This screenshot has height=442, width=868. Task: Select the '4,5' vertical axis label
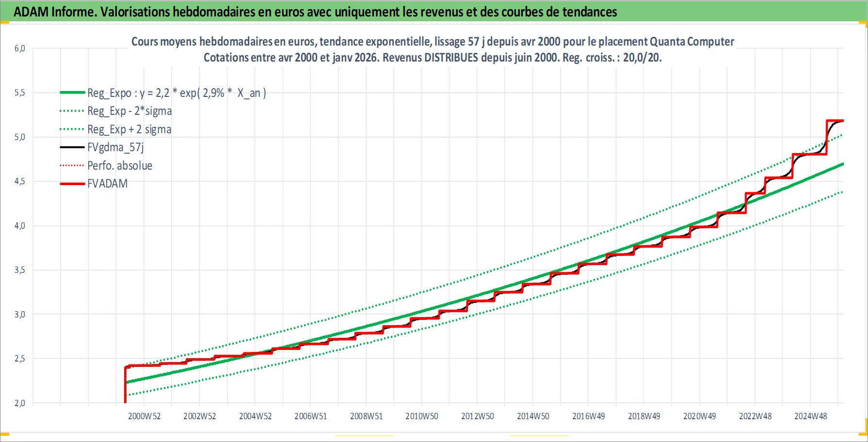point(19,181)
